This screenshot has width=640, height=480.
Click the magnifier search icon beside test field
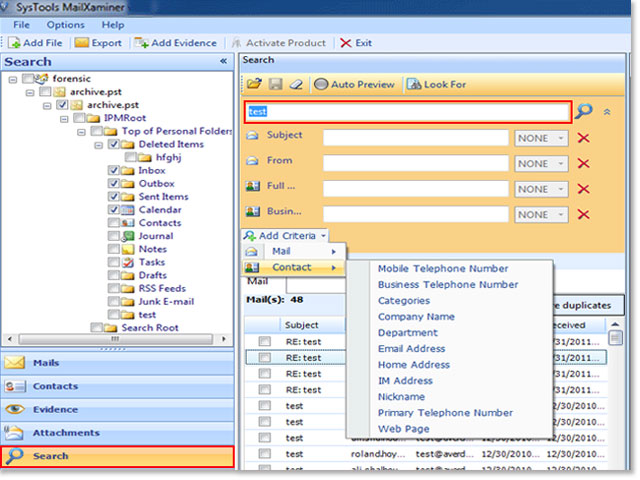coord(584,112)
